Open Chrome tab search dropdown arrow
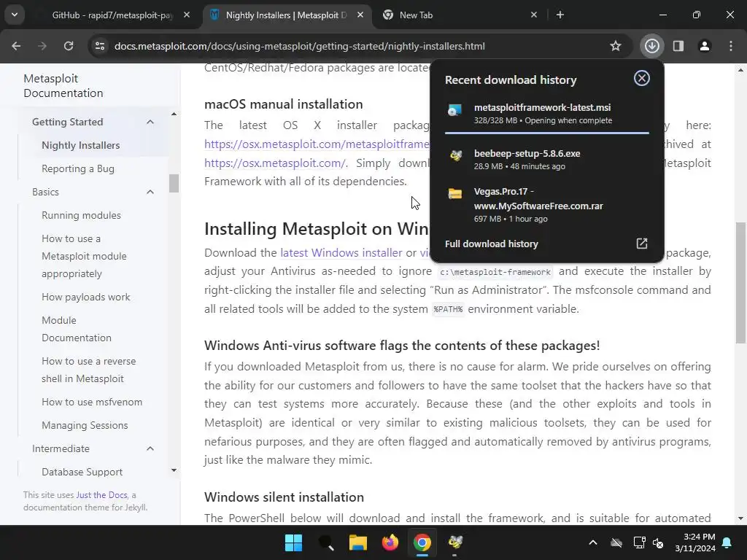The image size is (747, 560). (x=15, y=15)
